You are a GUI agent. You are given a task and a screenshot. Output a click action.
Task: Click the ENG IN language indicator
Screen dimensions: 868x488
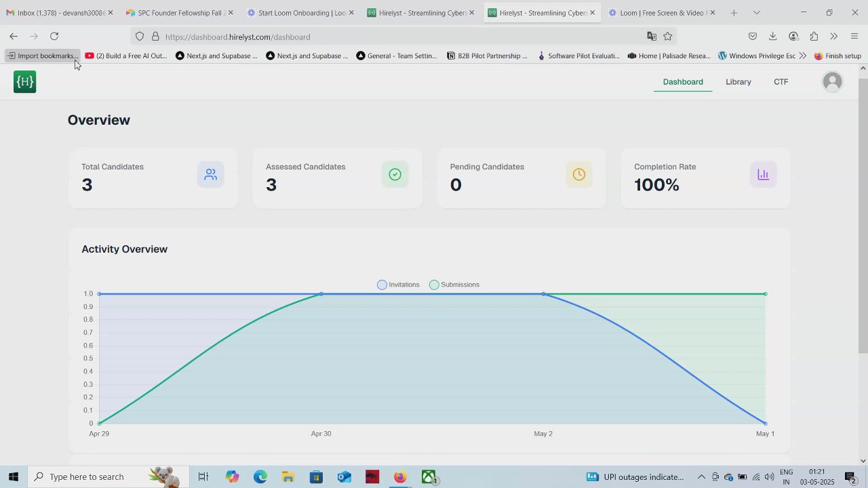[787, 477]
